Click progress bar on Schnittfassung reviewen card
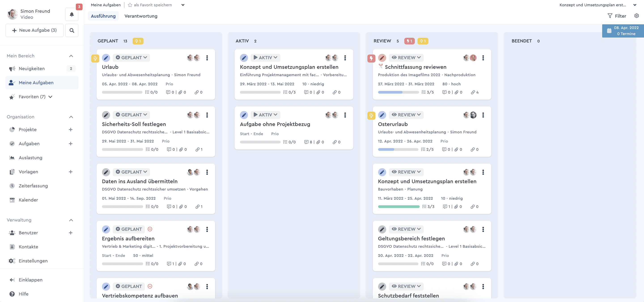Image resolution: width=644 pixels, height=302 pixels. (398, 92)
